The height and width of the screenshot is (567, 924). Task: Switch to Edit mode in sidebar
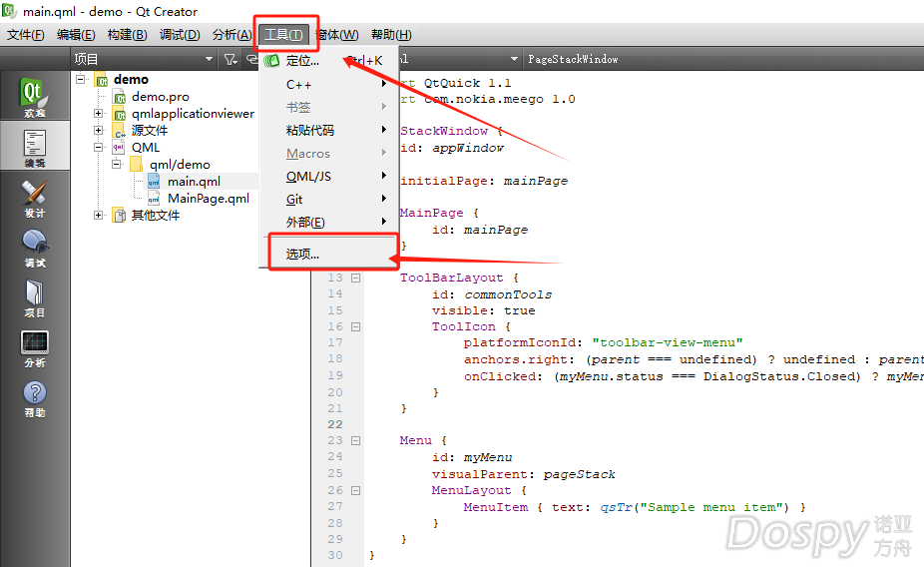point(34,146)
